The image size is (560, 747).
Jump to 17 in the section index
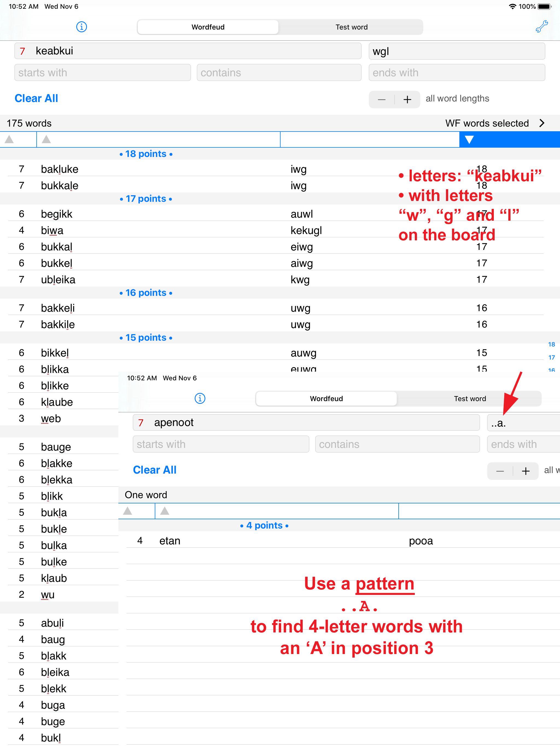click(552, 357)
